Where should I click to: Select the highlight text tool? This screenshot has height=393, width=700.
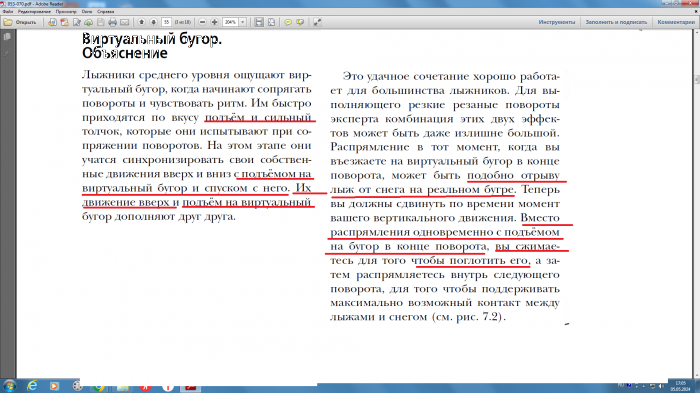point(300,22)
